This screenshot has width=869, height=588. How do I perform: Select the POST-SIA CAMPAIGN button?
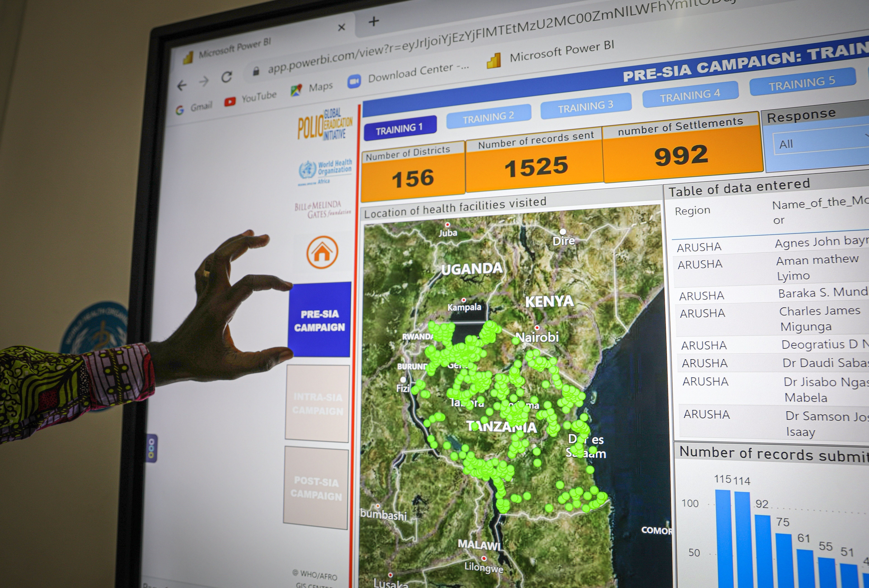(316, 488)
